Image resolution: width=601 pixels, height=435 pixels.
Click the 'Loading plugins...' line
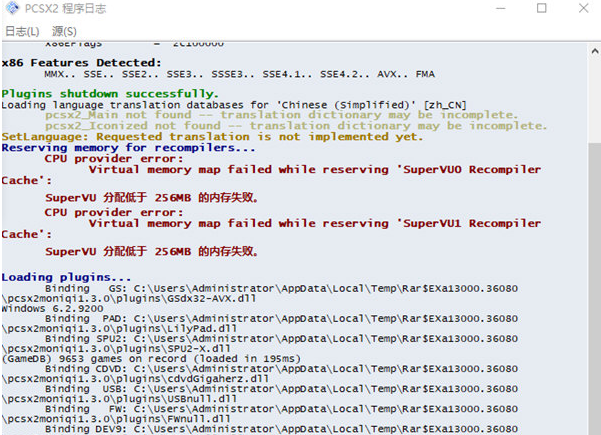coord(66,277)
